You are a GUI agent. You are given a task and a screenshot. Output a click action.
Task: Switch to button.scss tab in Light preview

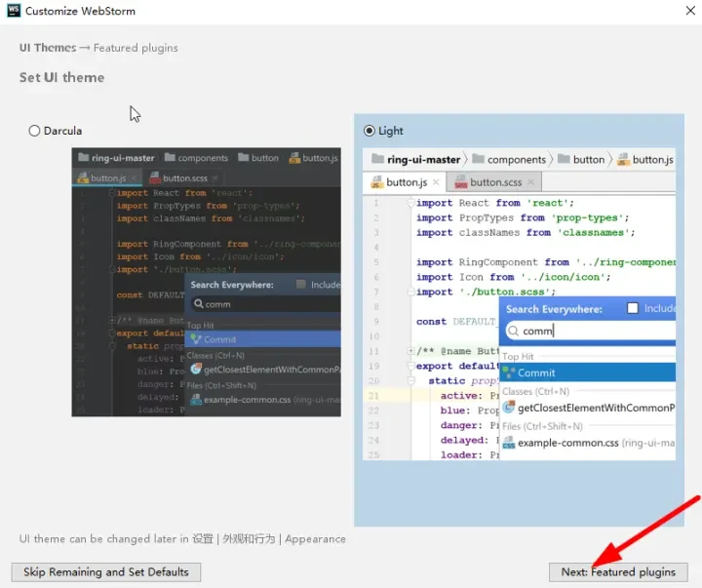(494, 182)
